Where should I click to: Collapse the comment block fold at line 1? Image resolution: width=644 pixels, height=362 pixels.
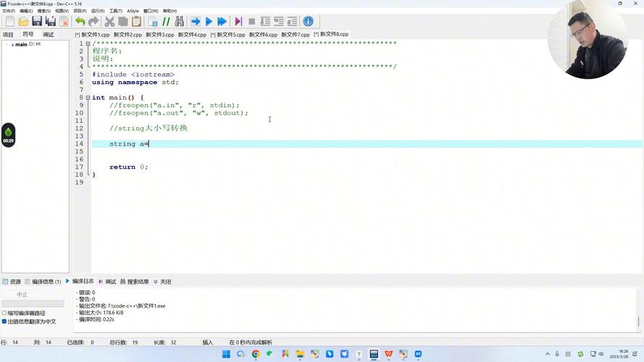(88, 44)
